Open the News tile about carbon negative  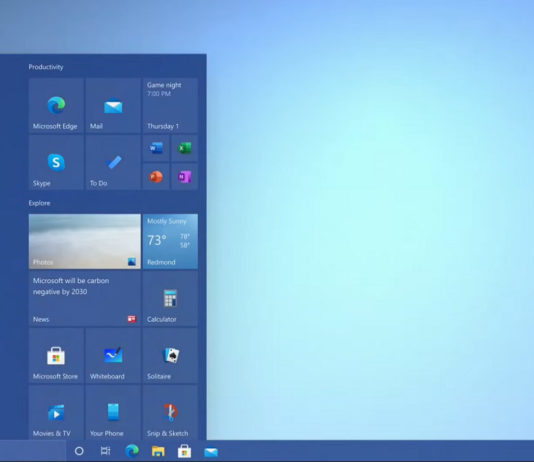tap(85, 299)
